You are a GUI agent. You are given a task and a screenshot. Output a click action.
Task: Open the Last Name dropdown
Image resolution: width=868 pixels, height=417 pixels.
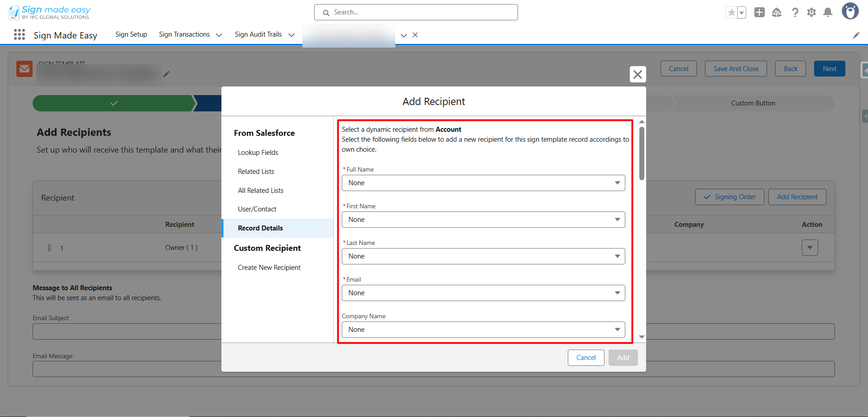coord(483,256)
